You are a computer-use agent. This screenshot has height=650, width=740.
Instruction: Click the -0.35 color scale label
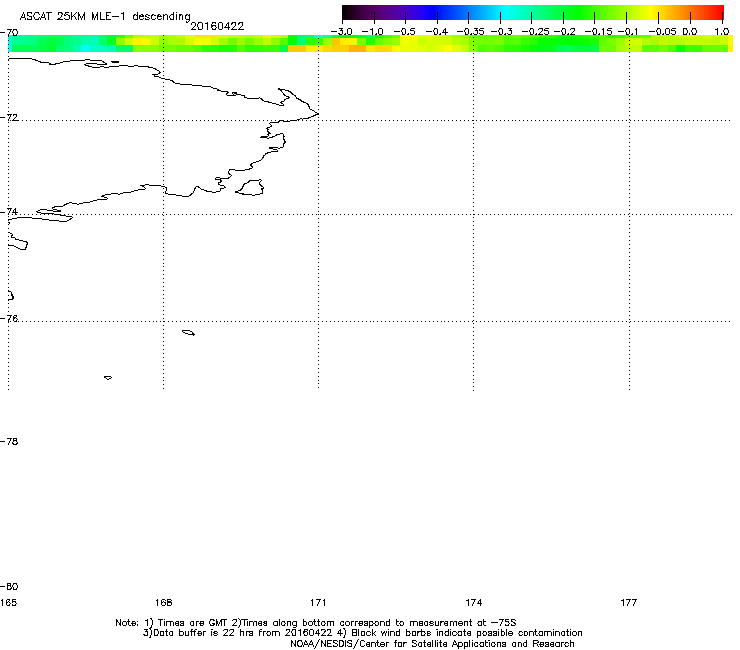[471, 32]
